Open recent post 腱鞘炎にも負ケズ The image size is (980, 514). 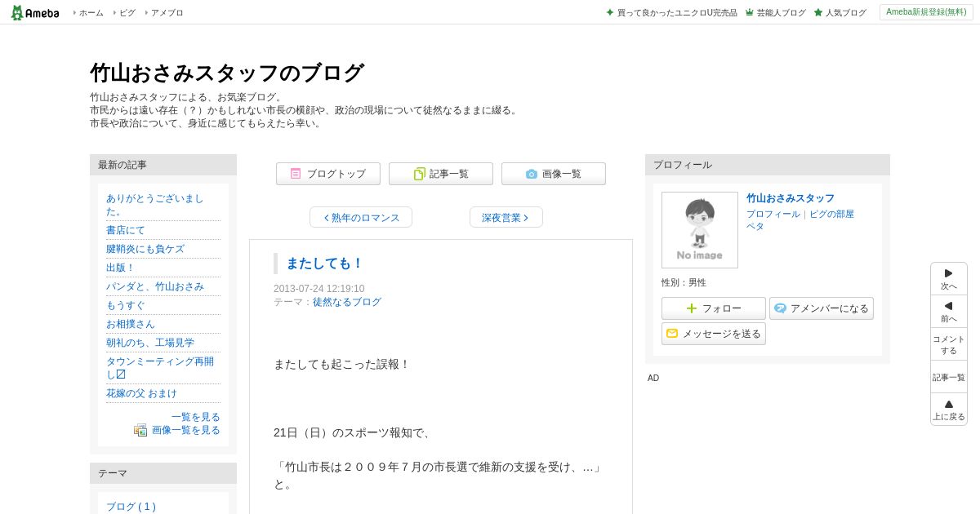click(145, 249)
